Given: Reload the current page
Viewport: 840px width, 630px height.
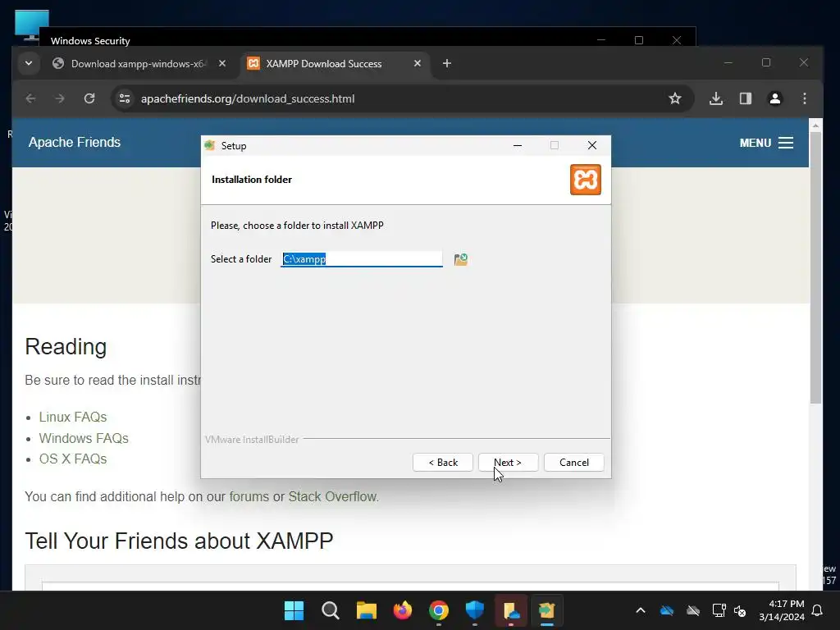Looking at the screenshot, I should [89, 98].
